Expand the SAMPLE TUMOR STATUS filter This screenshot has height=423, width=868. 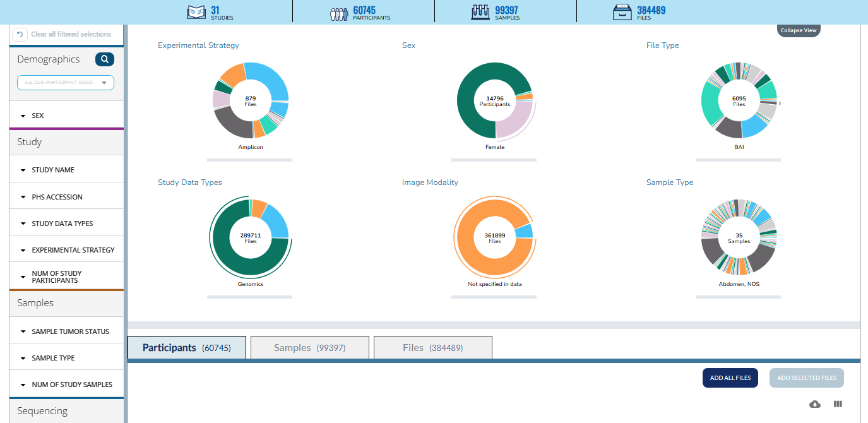click(66, 331)
